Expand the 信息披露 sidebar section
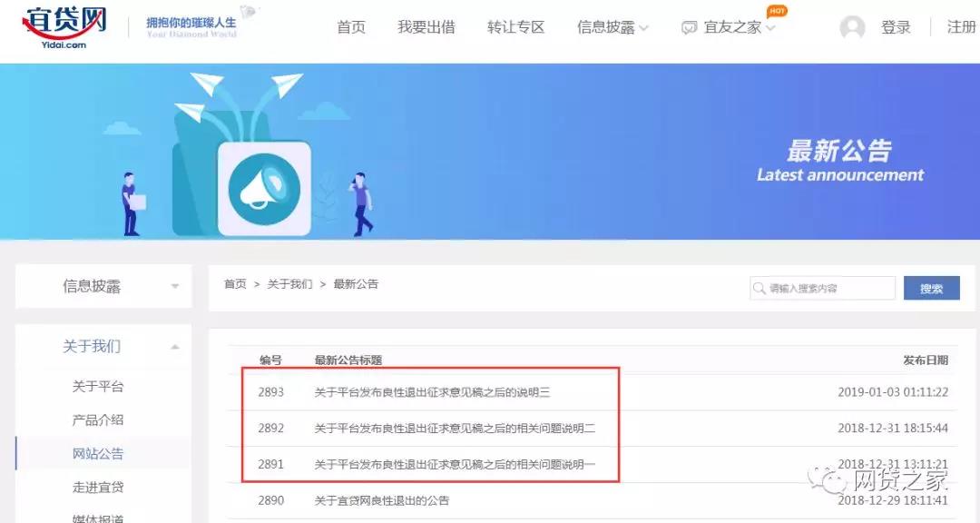980x523 pixels. click(103, 287)
